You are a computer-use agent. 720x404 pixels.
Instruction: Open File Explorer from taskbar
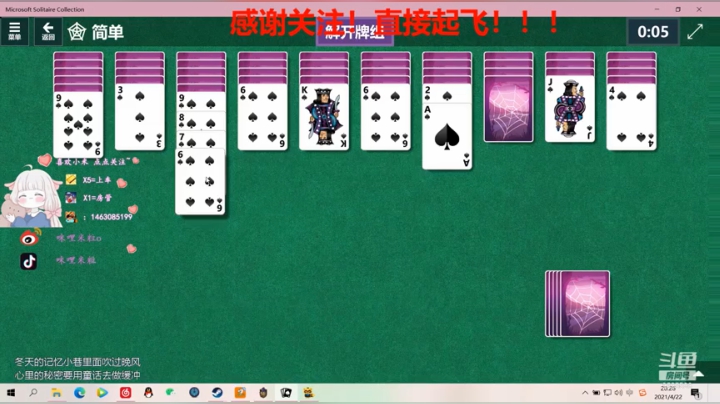[56, 393]
